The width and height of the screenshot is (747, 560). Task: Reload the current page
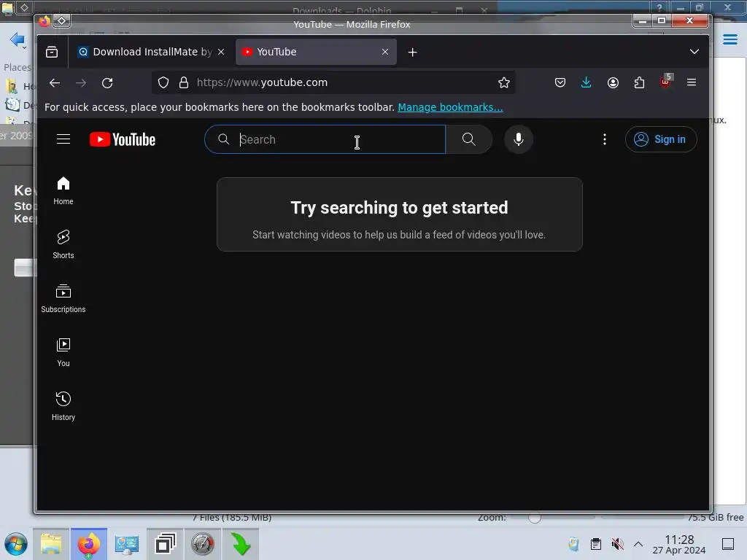point(107,83)
